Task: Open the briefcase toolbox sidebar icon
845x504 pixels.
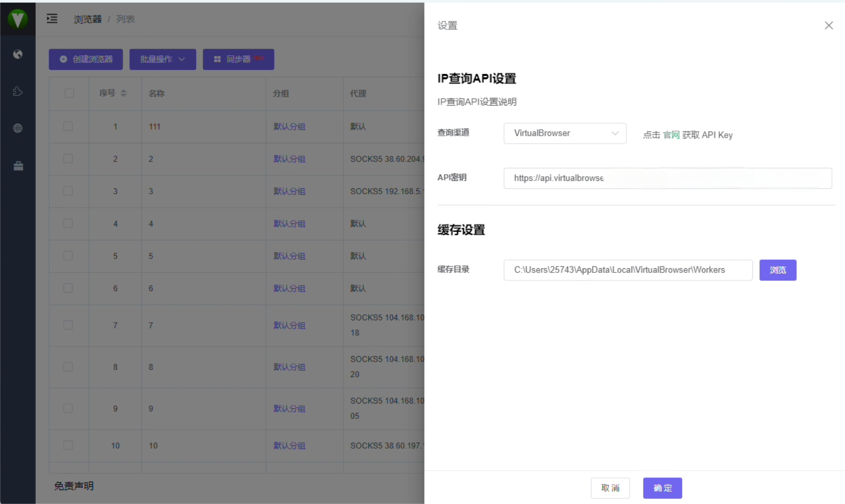Action: pos(18,166)
